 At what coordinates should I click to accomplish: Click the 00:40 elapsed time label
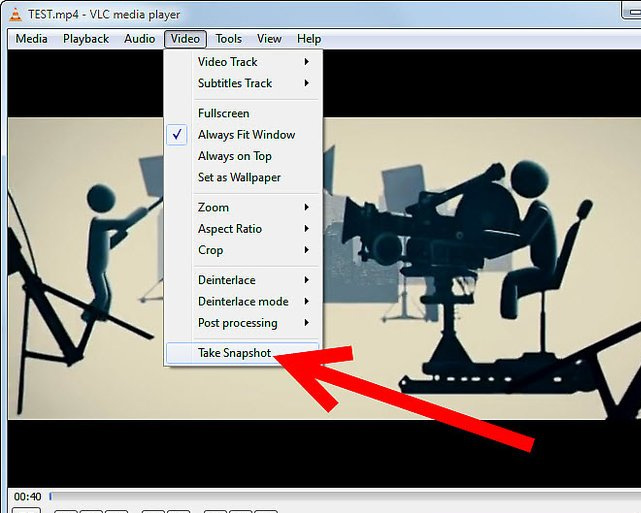(x=27, y=497)
